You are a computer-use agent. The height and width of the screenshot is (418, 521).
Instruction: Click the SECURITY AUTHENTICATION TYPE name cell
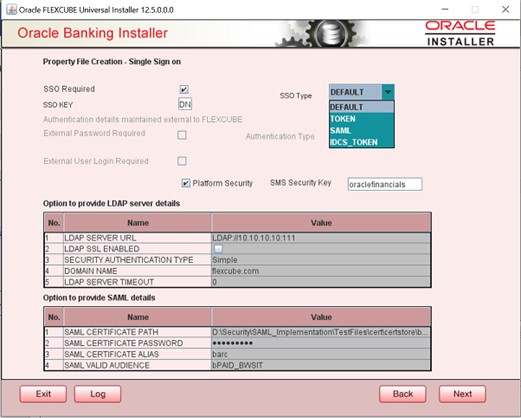137,260
